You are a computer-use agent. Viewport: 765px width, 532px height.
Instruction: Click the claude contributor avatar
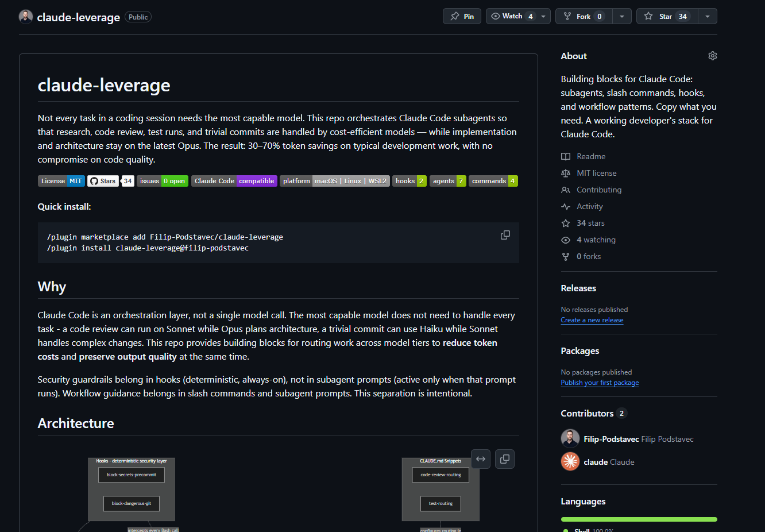(570, 461)
